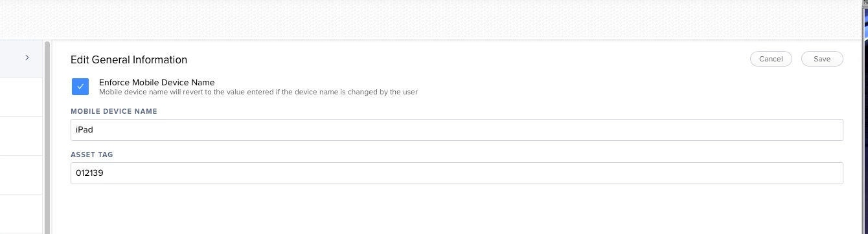Save the general information changes
Viewport: 868px width, 234px height.
tap(822, 59)
